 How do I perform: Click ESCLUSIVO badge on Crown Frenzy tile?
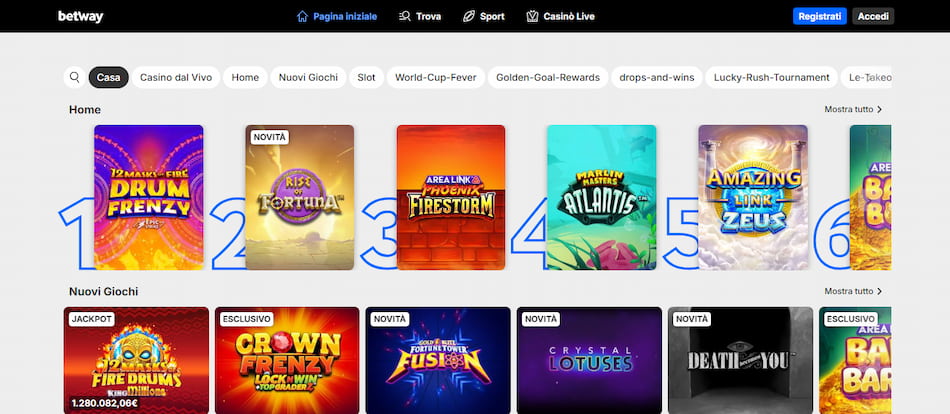pos(247,319)
